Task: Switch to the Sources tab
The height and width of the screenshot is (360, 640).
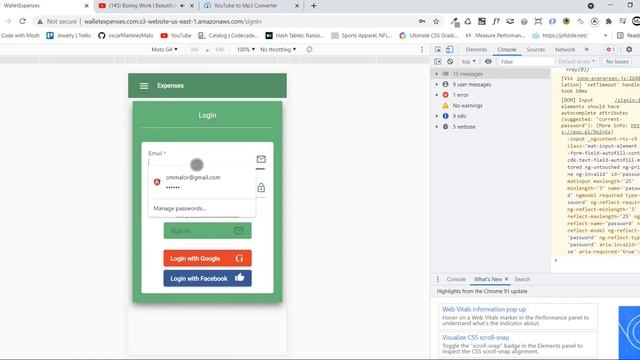Action: (x=536, y=49)
